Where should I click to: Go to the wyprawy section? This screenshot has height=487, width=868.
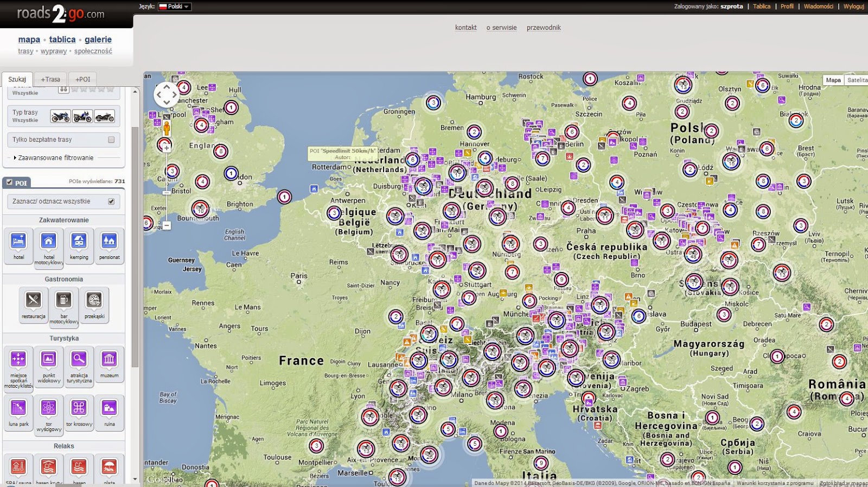click(x=54, y=51)
